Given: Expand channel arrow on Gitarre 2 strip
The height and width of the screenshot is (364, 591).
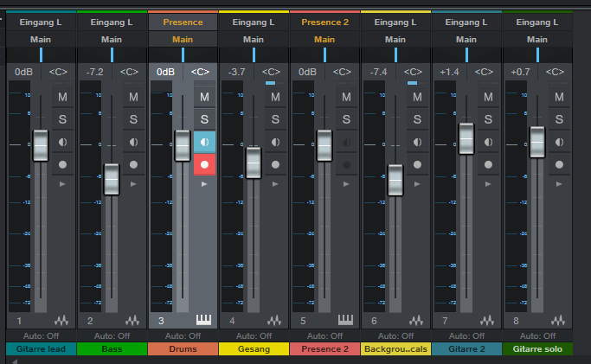Looking at the screenshot, I should coord(488,184).
